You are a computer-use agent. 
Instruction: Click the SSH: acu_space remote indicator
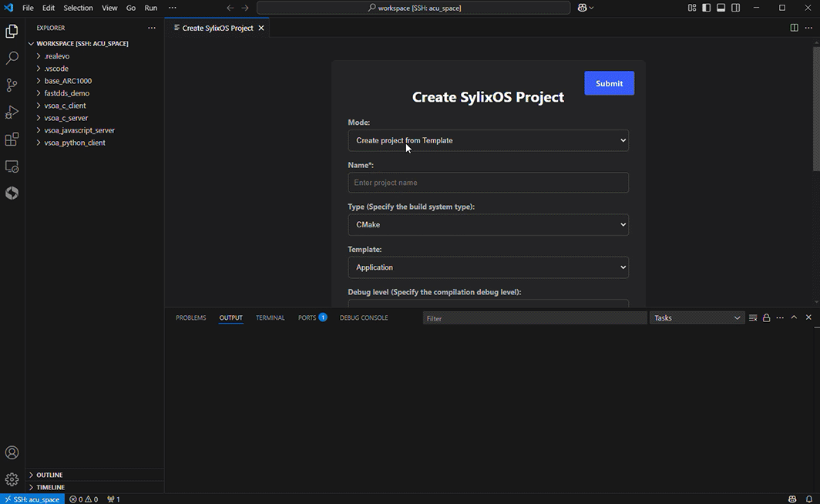pyautogui.click(x=32, y=499)
